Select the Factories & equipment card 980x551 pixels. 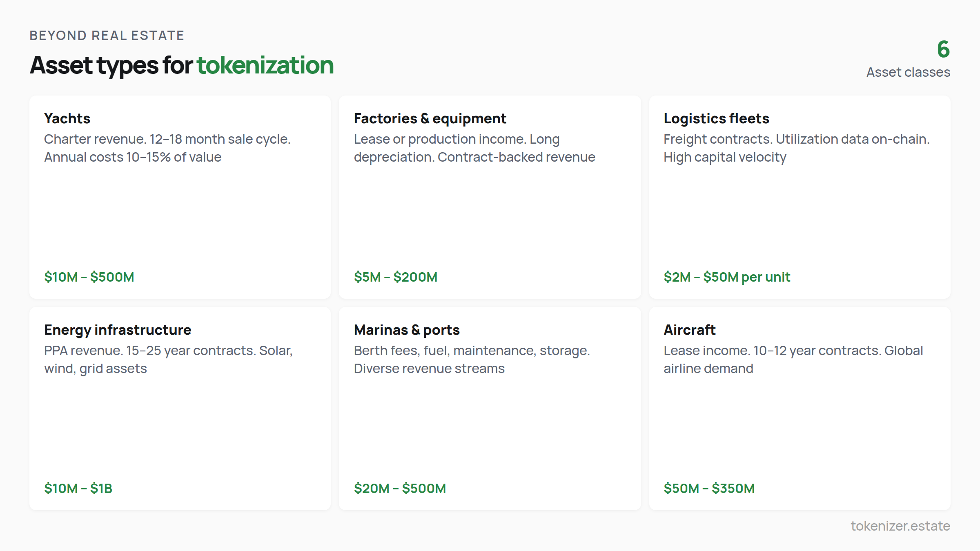point(490,196)
